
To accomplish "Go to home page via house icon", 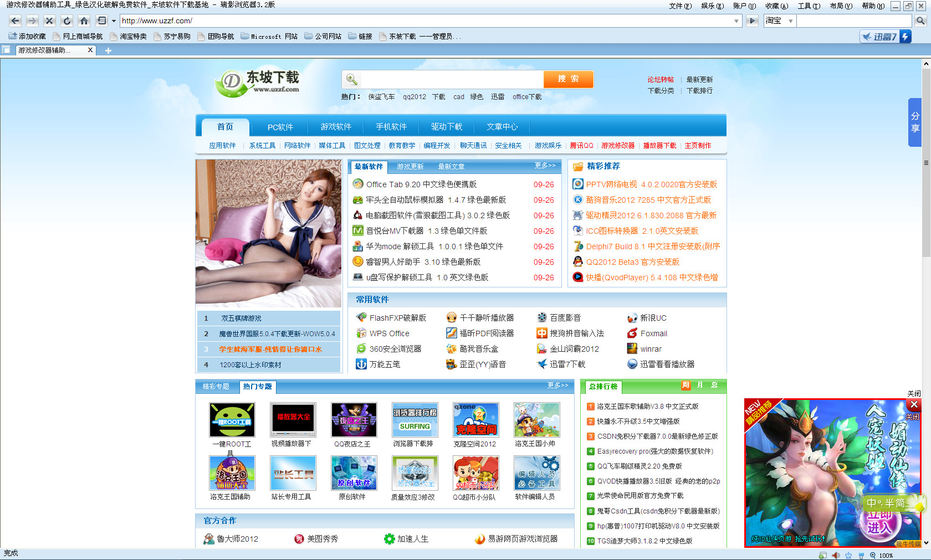I will point(84,20).
